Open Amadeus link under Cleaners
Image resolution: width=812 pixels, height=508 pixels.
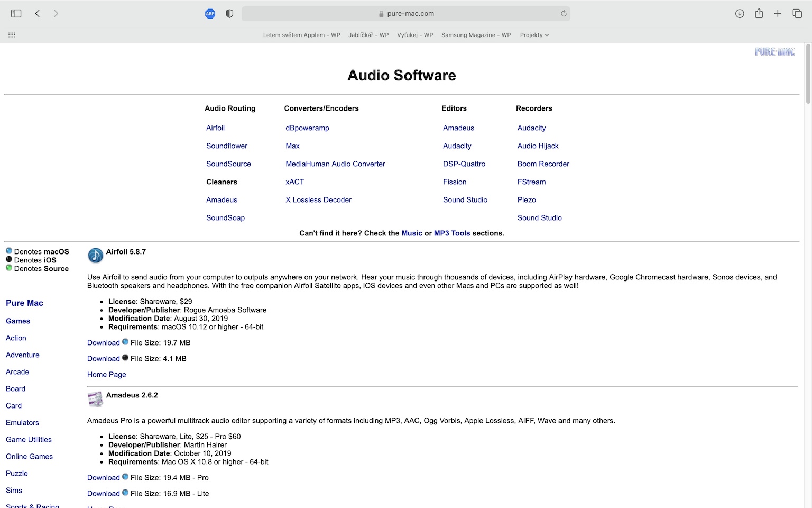point(222,200)
